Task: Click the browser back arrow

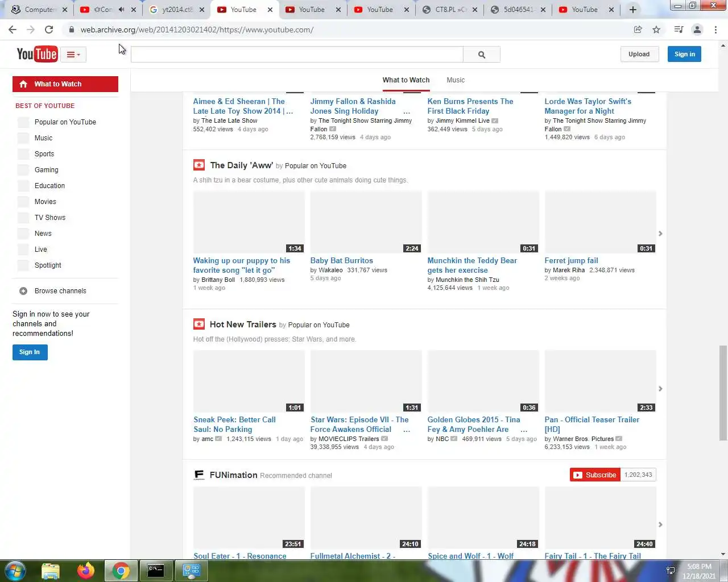Action: (13, 30)
